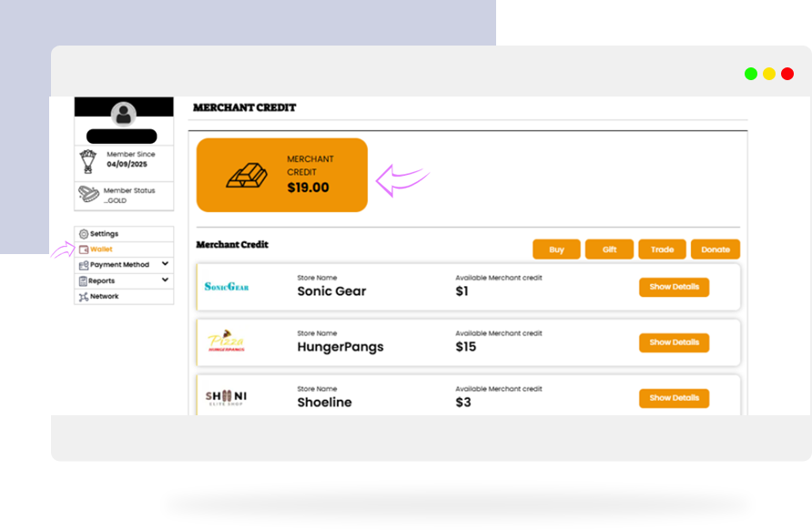Click the Member Since bouquet icon

[89, 160]
